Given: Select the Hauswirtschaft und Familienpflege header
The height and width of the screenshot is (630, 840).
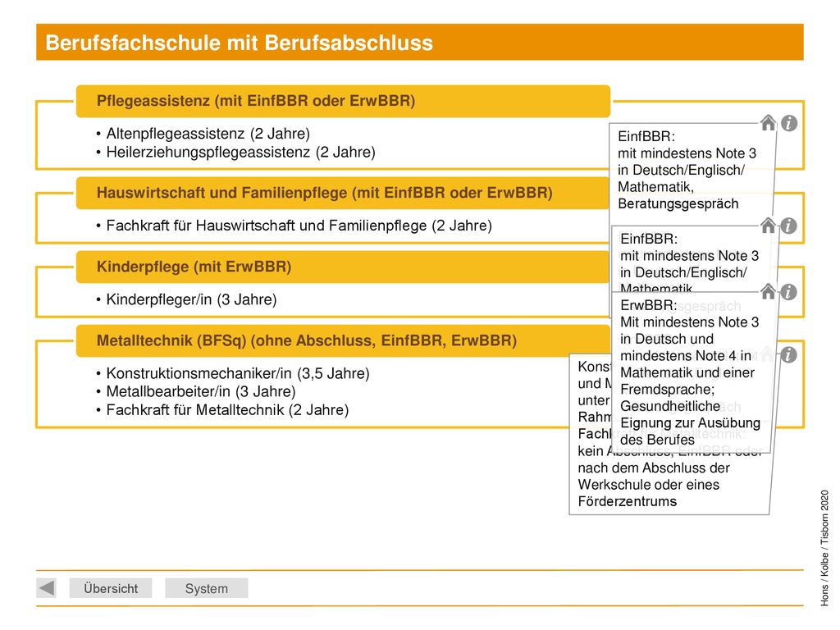Looking at the screenshot, I should (x=343, y=193).
